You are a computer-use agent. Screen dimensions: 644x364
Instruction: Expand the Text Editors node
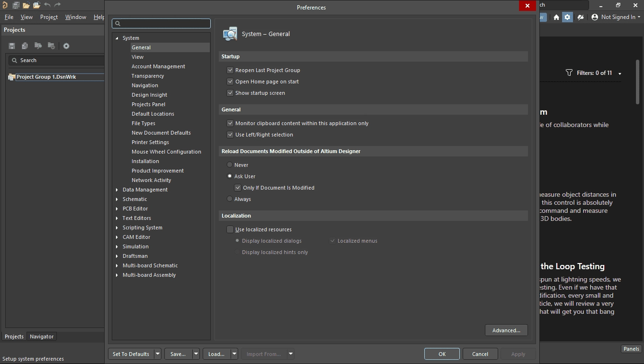pos(117,218)
